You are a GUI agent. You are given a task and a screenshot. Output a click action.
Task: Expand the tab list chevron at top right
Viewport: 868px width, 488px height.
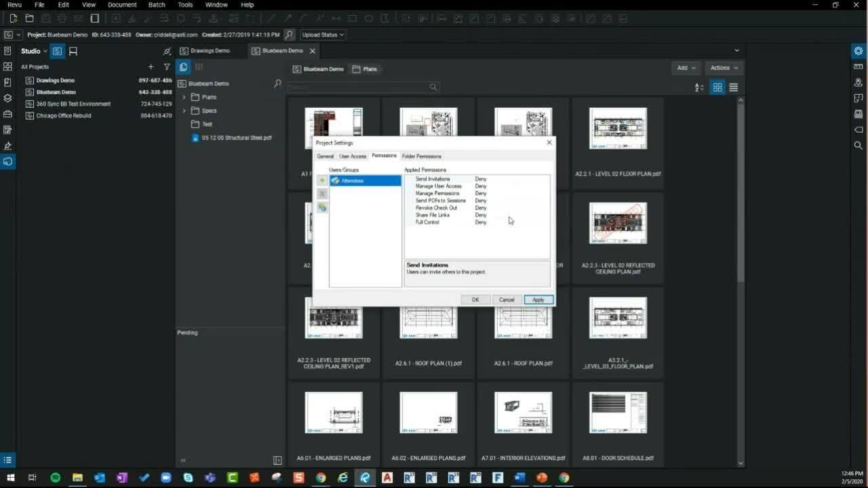click(736, 51)
